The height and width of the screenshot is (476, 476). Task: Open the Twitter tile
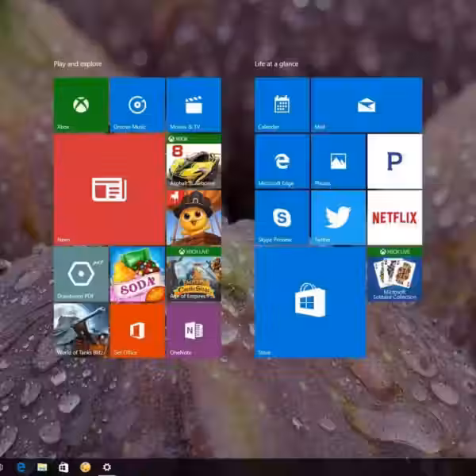point(338,217)
